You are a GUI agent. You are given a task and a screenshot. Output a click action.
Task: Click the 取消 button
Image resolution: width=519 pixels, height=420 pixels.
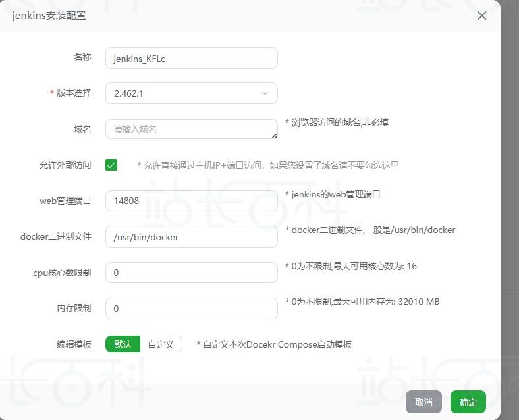click(x=423, y=402)
